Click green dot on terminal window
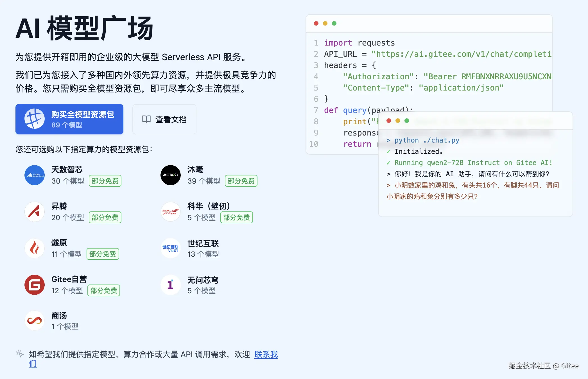 407,121
